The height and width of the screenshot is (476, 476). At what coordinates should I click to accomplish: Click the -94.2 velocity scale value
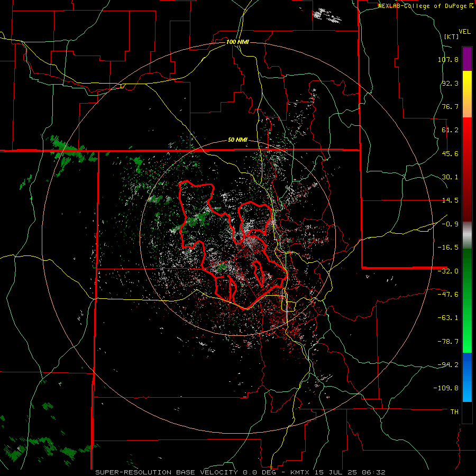(448, 365)
